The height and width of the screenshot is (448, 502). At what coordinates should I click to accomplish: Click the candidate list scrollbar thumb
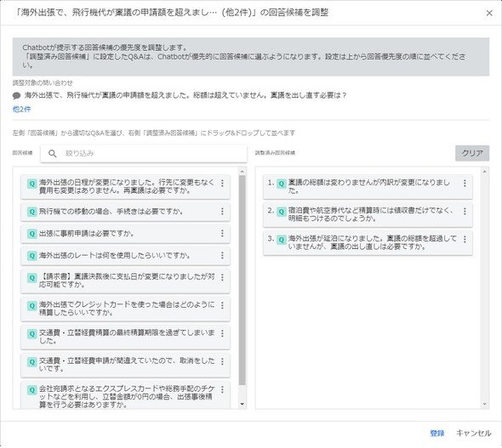pos(242,280)
